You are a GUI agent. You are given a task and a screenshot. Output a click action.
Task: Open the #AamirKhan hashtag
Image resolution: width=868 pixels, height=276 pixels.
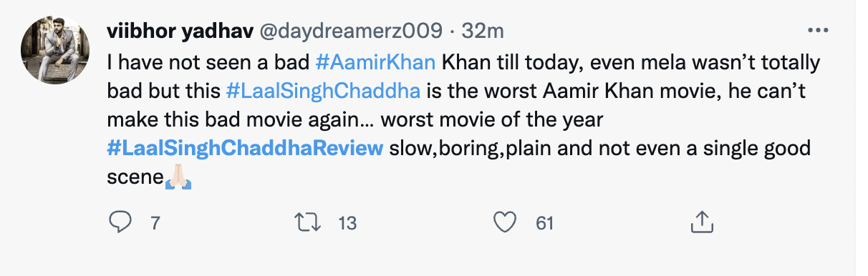pos(375,62)
